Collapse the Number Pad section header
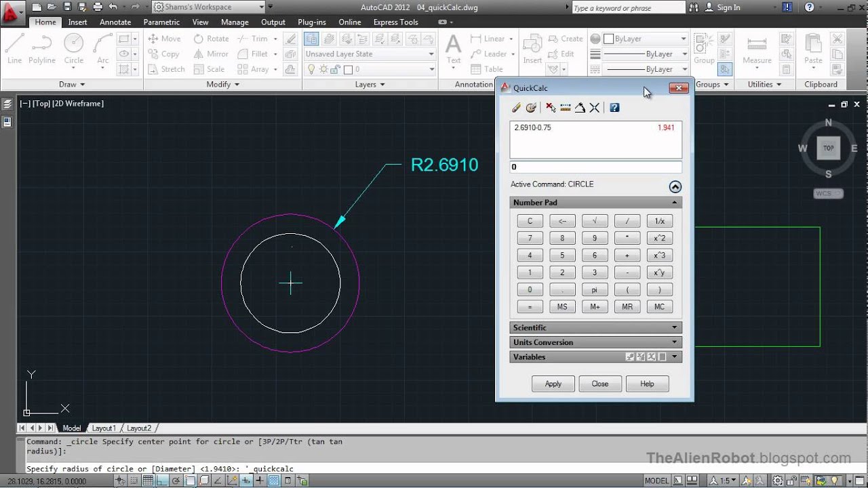 point(595,203)
